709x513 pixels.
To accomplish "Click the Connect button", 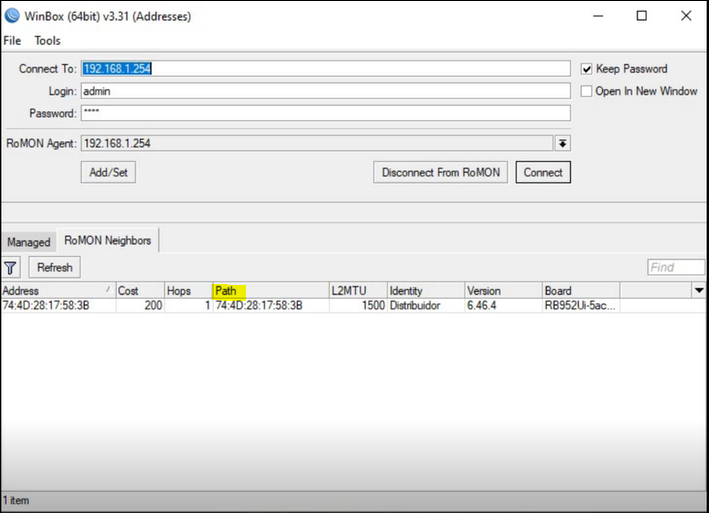I will [x=543, y=172].
